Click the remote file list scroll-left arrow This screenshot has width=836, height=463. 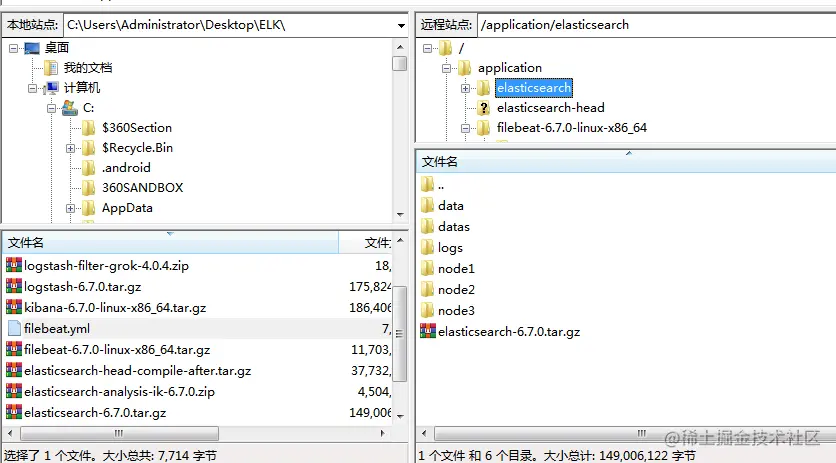424,433
